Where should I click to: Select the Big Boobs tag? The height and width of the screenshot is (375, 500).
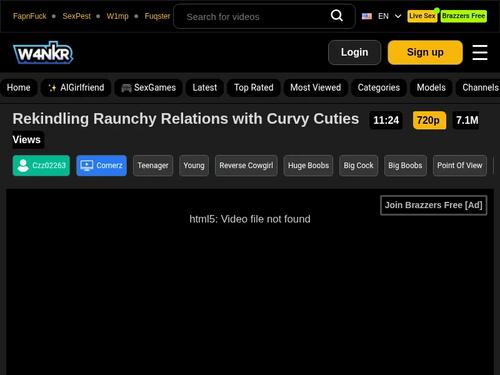[x=405, y=165]
